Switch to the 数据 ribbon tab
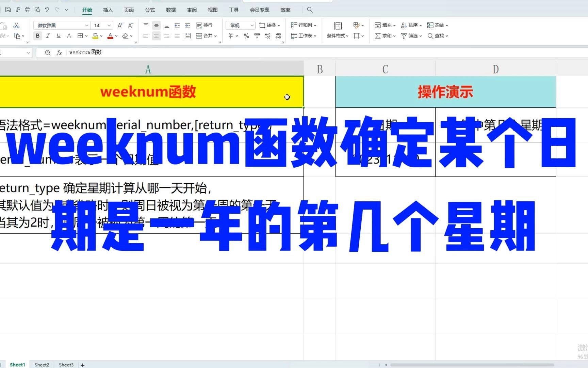The height and width of the screenshot is (368, 588). point(171,10)
